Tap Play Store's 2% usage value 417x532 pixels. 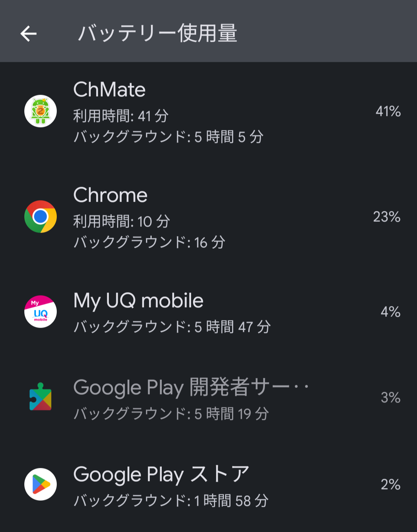coord(390,484)
